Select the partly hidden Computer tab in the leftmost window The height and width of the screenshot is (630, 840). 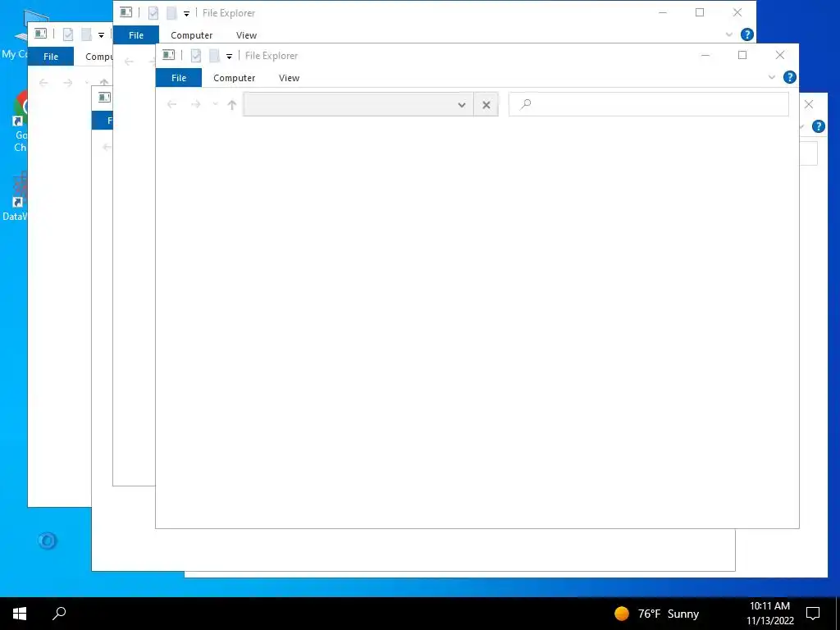tap(98, 57)
